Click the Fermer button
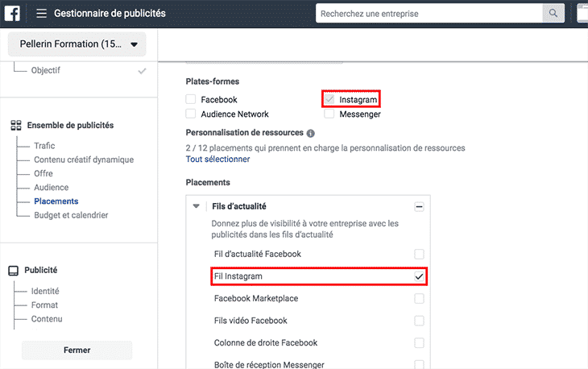Image resolution: width=588 pixels, height=369 pixels. click(x=77, y=350)
